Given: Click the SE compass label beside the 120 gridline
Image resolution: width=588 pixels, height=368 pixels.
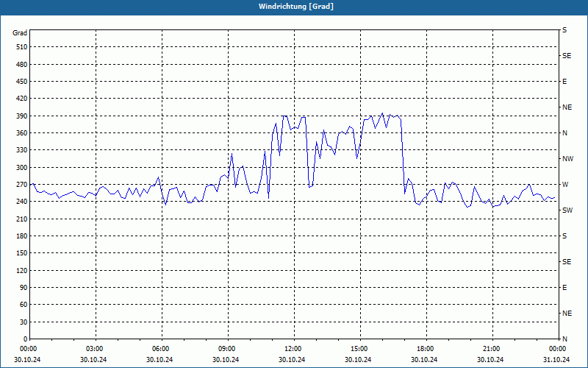Looking at the screenshot, I should pos(567,262).
